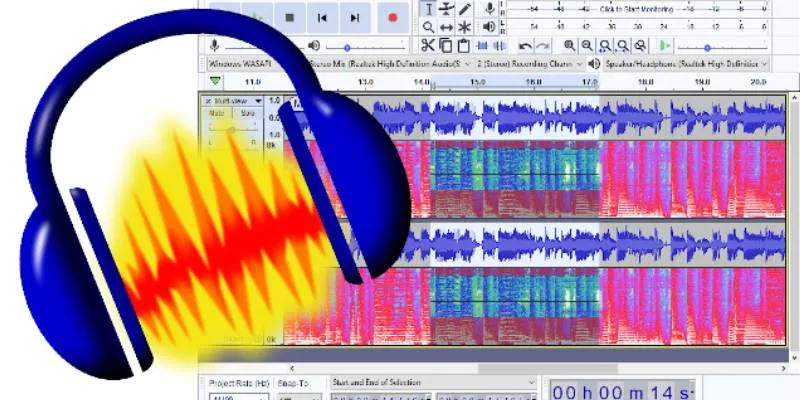Solo the audio track
This screenshot has width=800, height=400.
click(247, 113)
